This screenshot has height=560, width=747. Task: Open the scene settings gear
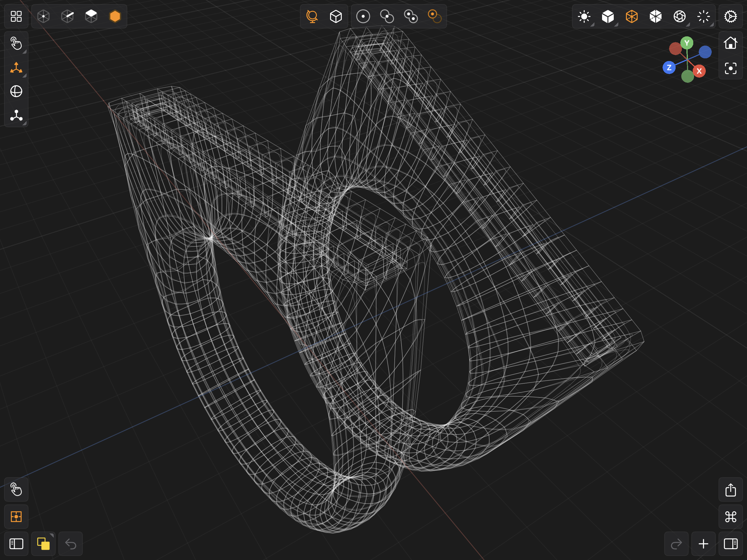[x=730, y=16]
